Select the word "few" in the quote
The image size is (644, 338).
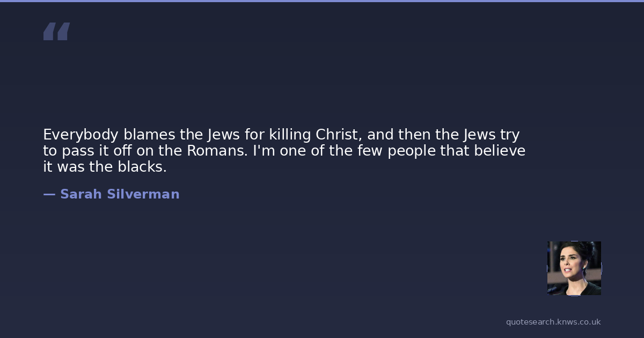(x=368, y=151)
